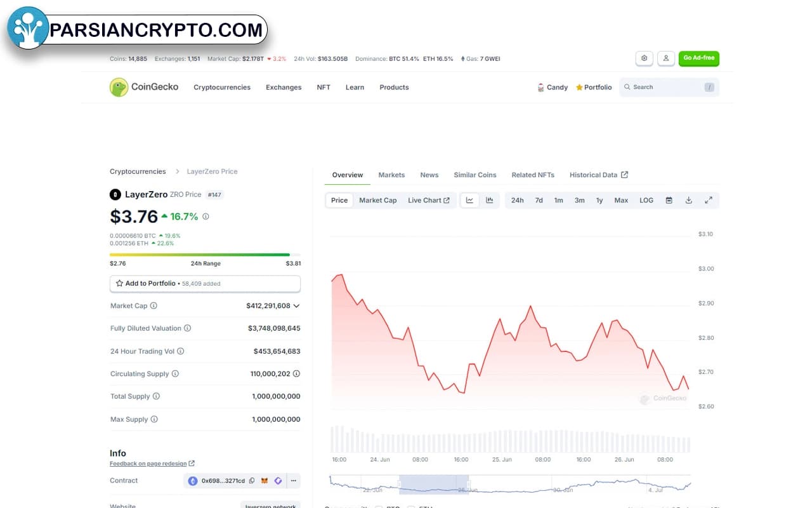Screen dimensions: 812x508
Task: Select the 1y time range
Action: 599,200
